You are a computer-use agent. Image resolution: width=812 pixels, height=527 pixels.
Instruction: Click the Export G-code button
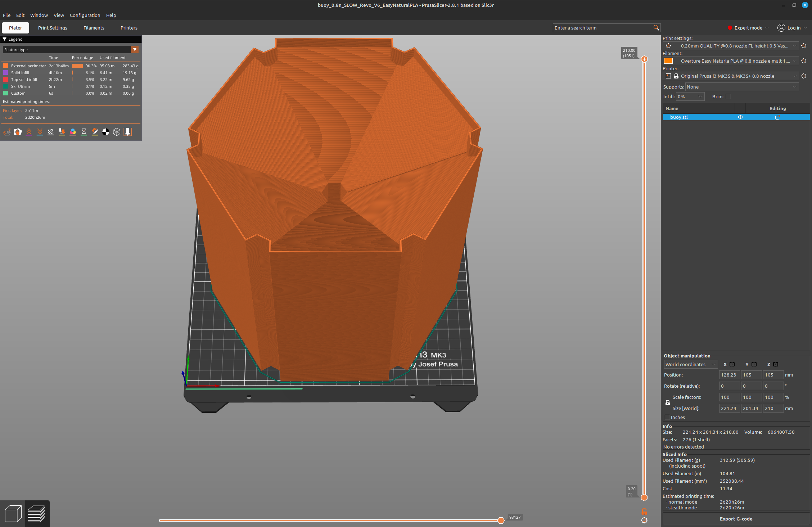pyautogui.click(x=736, y=519)
